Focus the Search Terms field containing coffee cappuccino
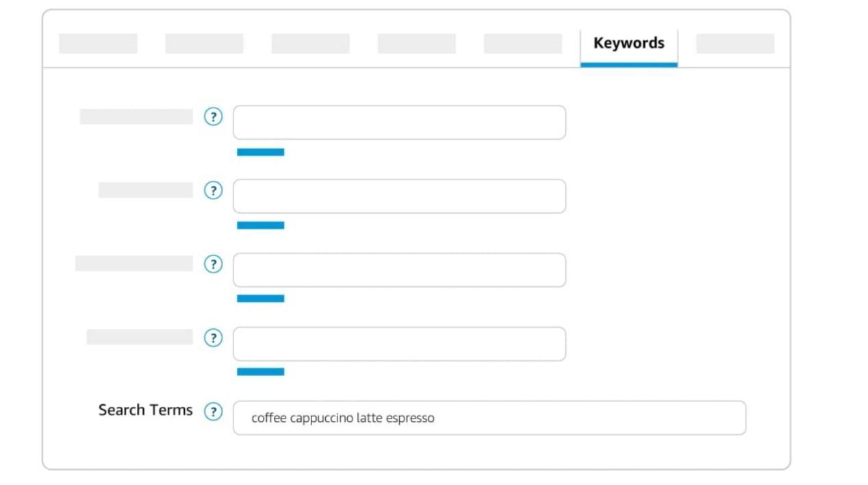Viewport: 868px width, 485px height. point(489,418)
